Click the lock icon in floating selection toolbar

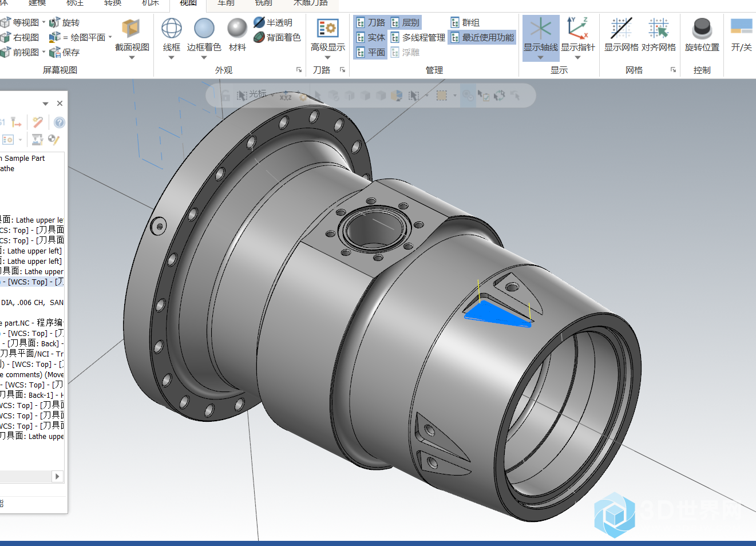226,96
